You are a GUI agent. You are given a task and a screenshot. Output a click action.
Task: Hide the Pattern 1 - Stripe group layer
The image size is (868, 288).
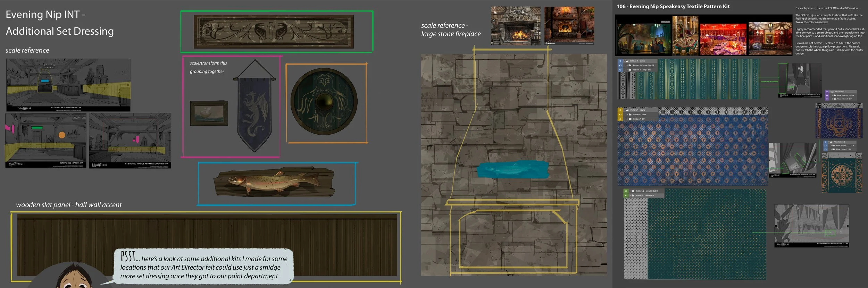tap(620, 61)
